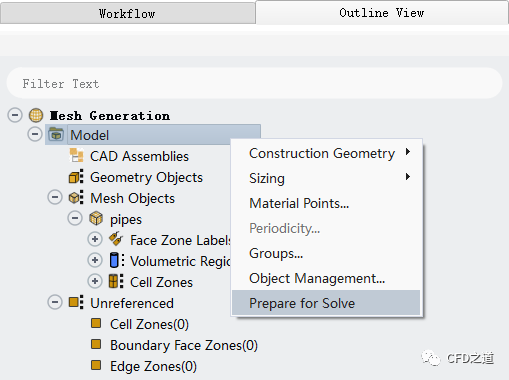Click the Cell Zones grid icon

[116, 281]
